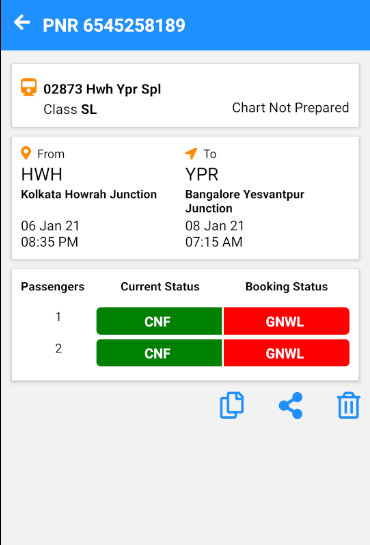370x545 pixels.
Task: Click the Current Status column header
Action: point(160,286)
